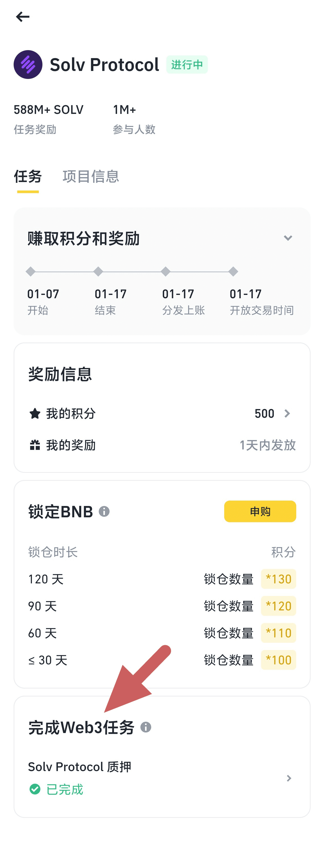Collapse the 赚取积分和奖励 section chevron
324x868 pixels.
coord(288,238)
